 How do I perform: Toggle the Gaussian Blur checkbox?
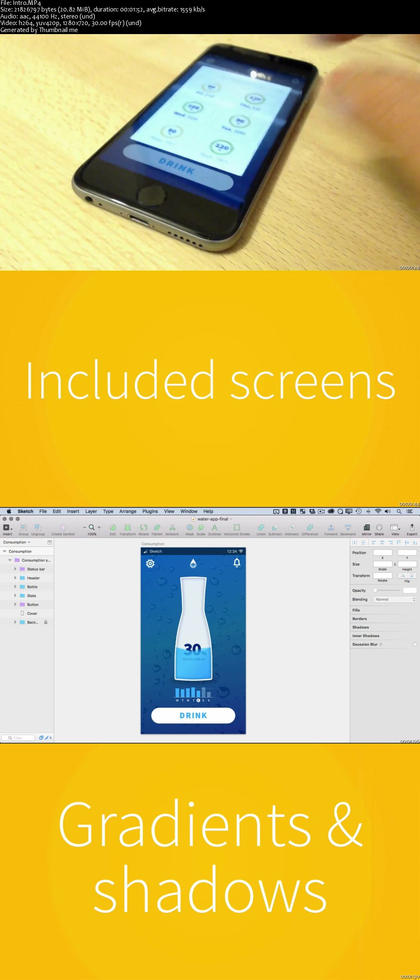point(415,645)
